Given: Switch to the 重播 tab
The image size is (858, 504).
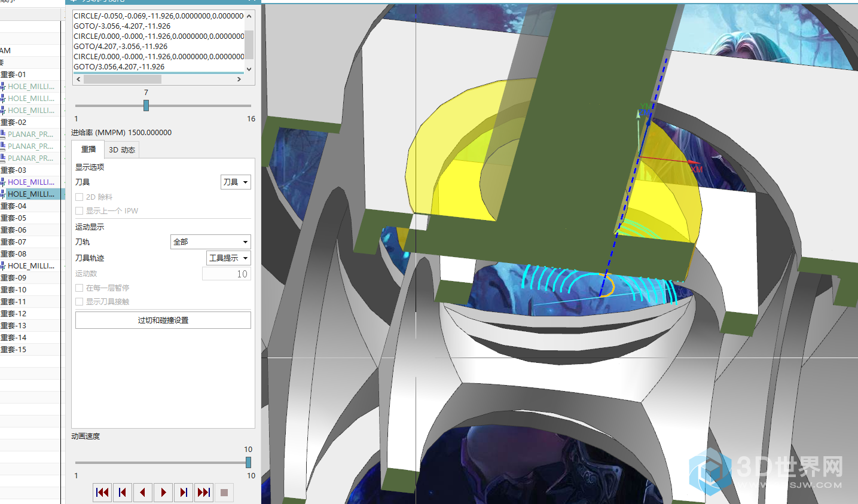Looking at the screenshot, I should click(x=88, y=149).
